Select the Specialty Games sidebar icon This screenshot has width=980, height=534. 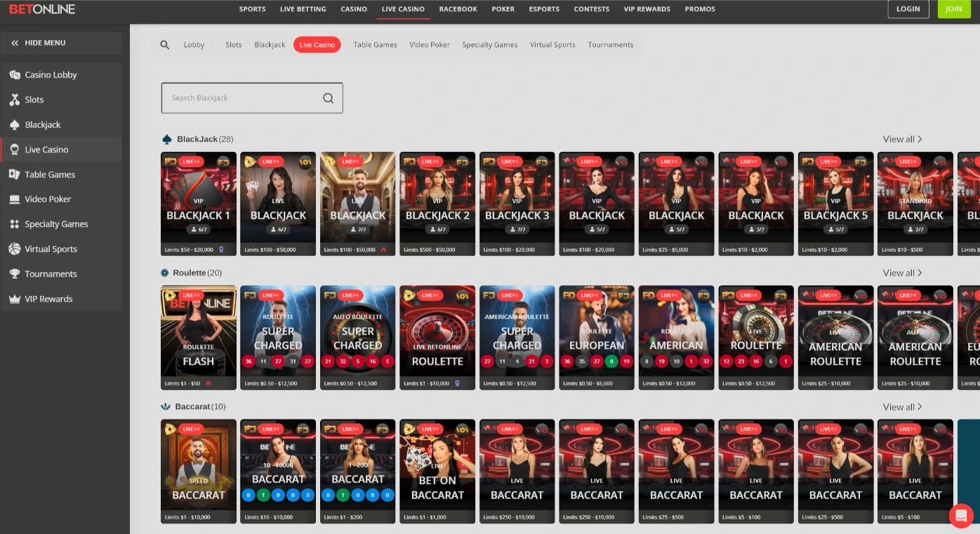click(15, 223)
